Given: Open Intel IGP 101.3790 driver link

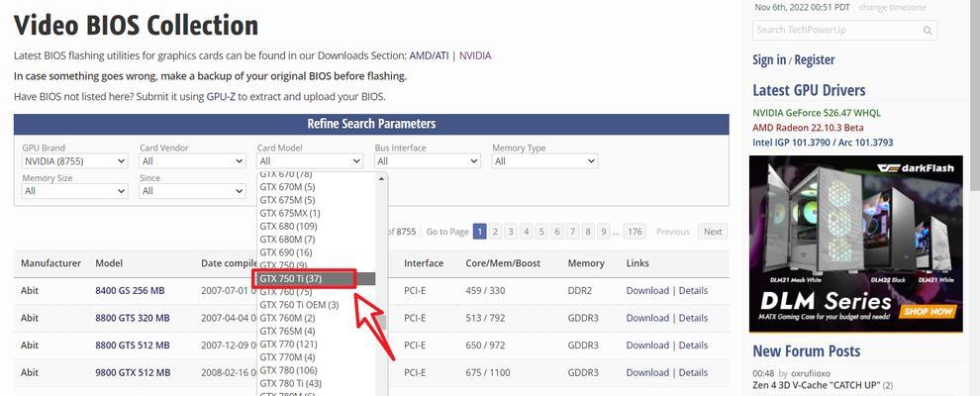Looking at the screenshot, I should (823, 143).
